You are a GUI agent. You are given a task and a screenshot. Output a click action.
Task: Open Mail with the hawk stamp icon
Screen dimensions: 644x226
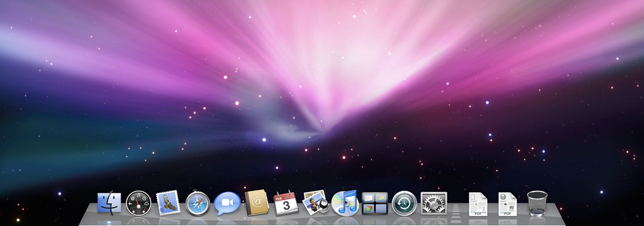(x=168, y=203)
